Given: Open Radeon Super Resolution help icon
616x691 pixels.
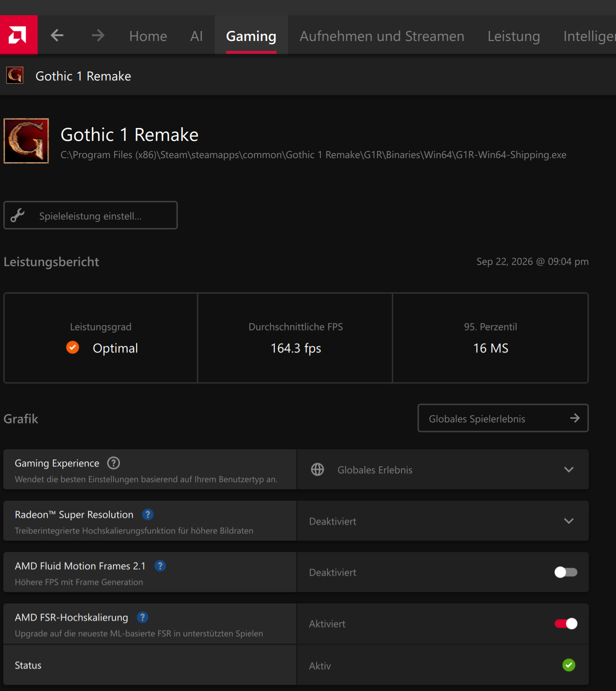Looking at the screenshot, I should point(148,514).
